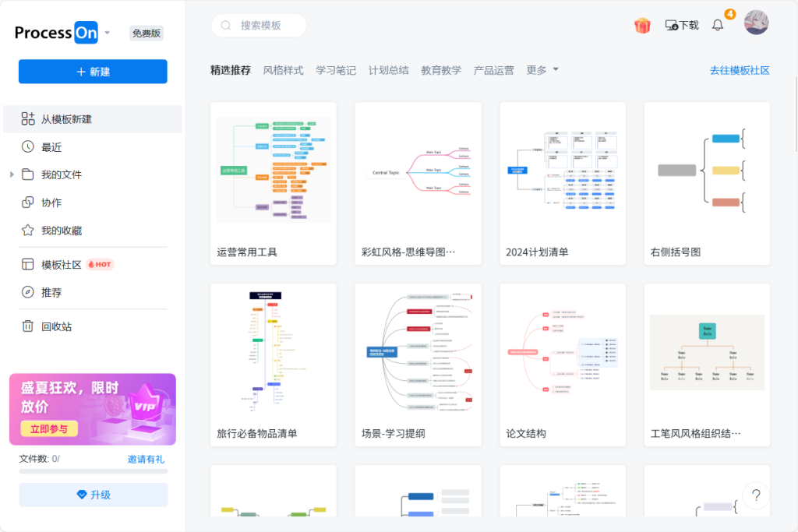Switch to the 教育教学 tab
798x532 pixels.
[x=441, y=70]
